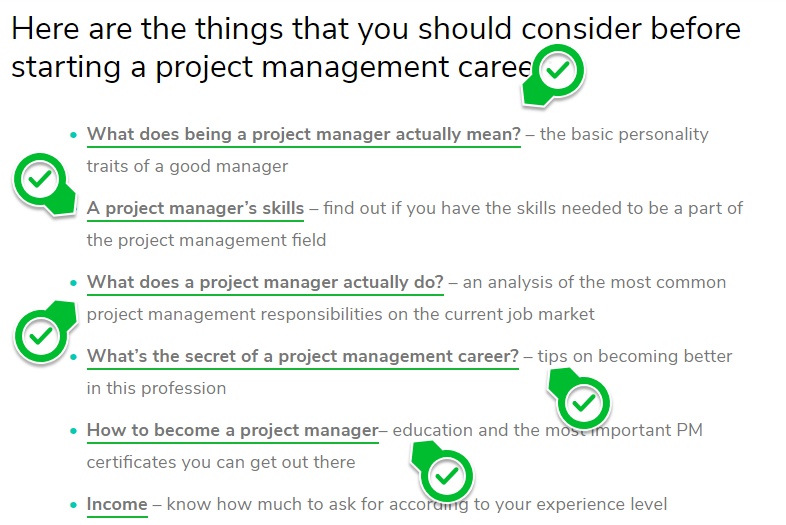This screenshot has height=525, width=786.
Task: Open the "A project manager's skills" link
Action: tap(195, 208)
